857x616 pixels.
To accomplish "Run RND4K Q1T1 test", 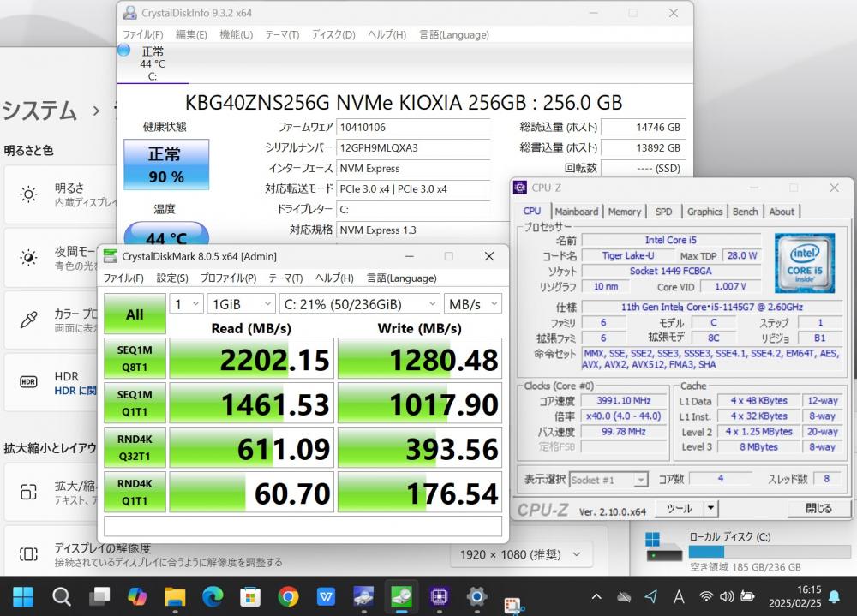I will (135, 492).
